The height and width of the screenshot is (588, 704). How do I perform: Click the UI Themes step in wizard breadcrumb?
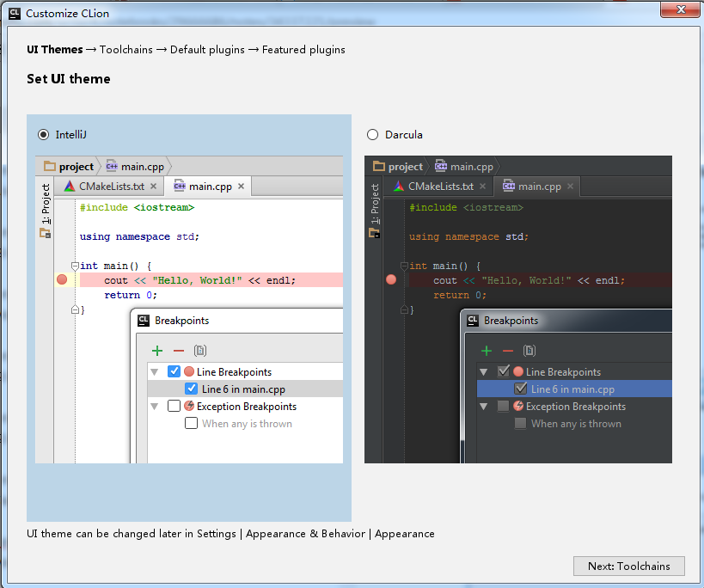coord(55,49)
